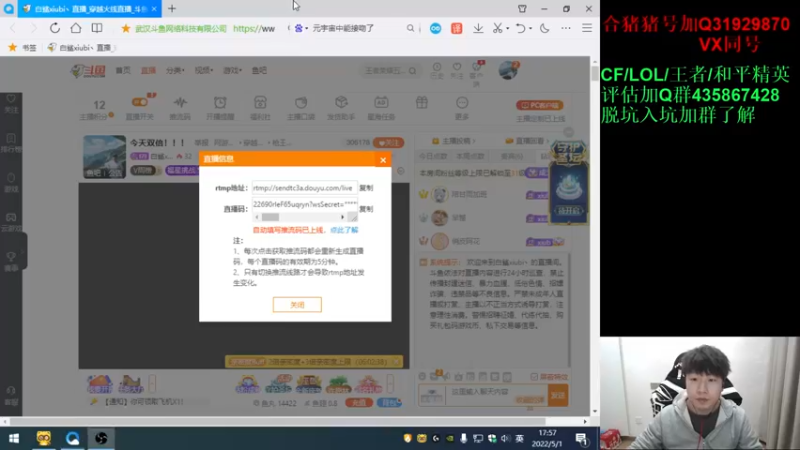Click the rtmp地址 input field
Screen dimensions: 800x450
click(304, 188)
